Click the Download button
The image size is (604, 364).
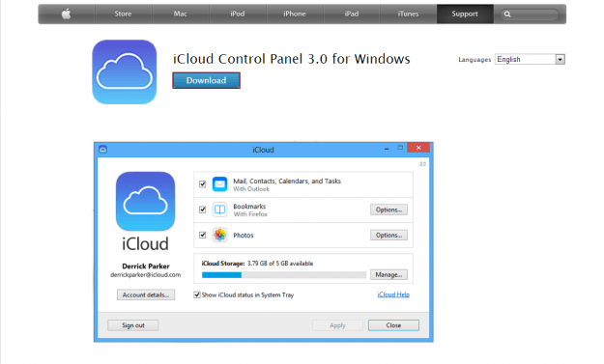pyautogui.click(x=206, y=80)
